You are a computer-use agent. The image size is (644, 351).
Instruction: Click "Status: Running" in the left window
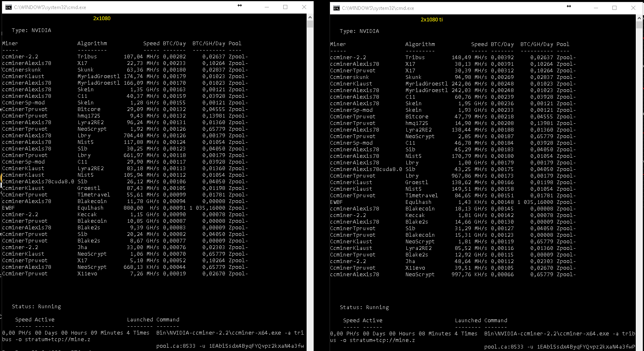(x=37, y=307)
